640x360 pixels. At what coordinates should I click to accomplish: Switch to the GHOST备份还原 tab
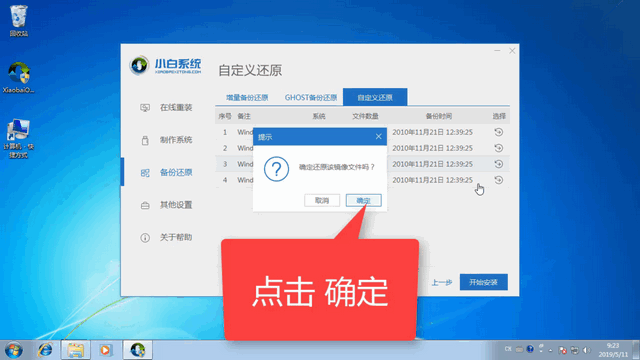pyautogui.click(x=311, y=98)
